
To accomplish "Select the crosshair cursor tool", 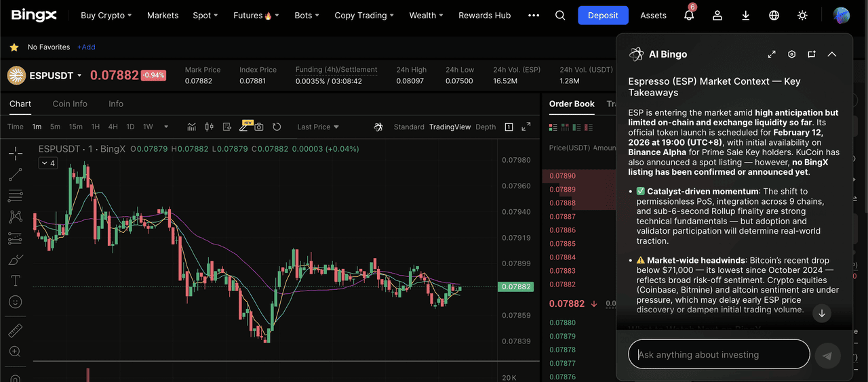I will click(x=15, y=154).
